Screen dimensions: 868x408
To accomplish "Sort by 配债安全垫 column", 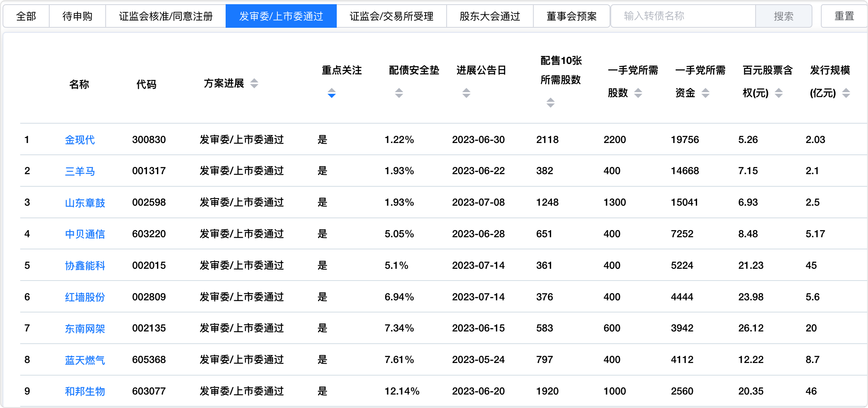I will point(398,93).
